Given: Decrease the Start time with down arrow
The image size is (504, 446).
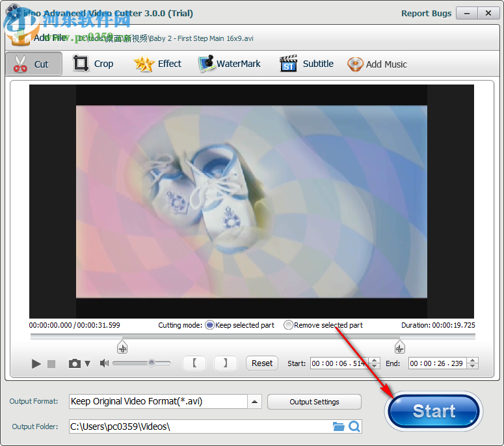Looking at the screenshot, I should click(375, 366).
